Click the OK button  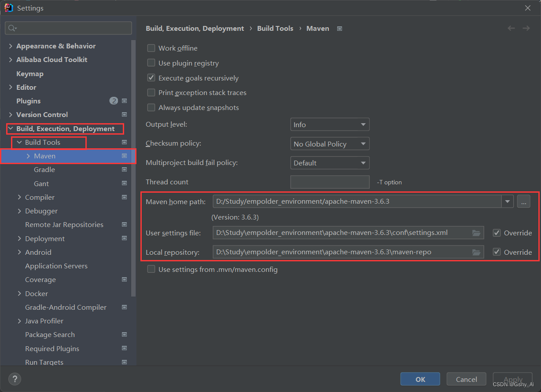click(420, 379)
